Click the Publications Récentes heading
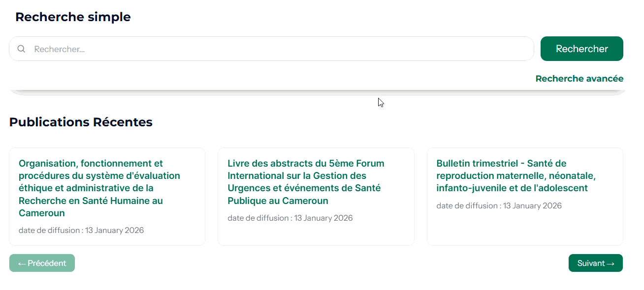Screen dimensions: 644x290 81,122
